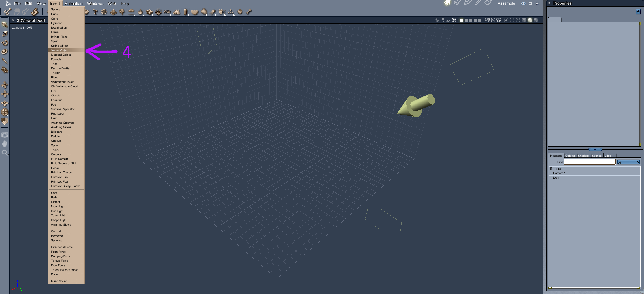Screen dimensions: 644x294
Task: Click the Ocean toolbar icon
Action: (195, 12)
